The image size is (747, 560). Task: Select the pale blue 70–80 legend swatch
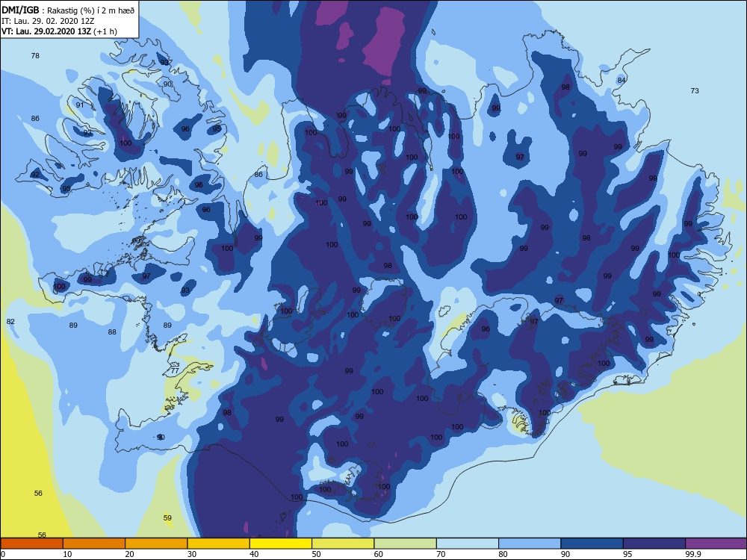(x=468, y=544)
